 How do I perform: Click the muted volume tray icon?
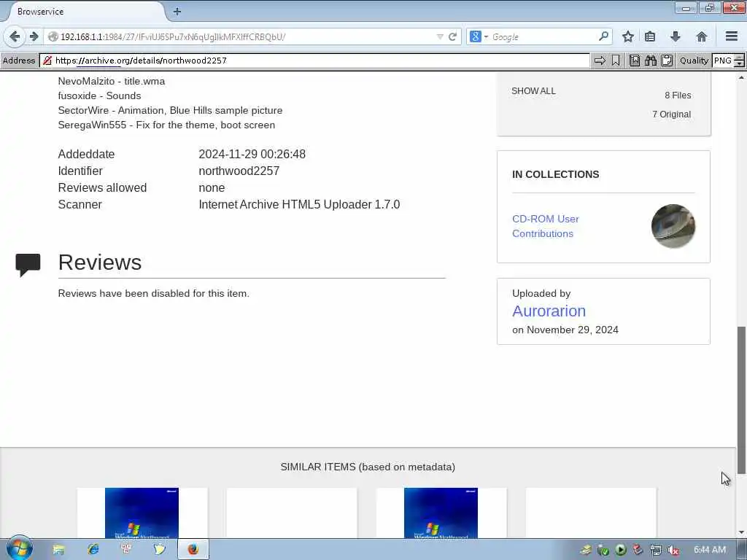pyautogui.click(x=673, y=550)
